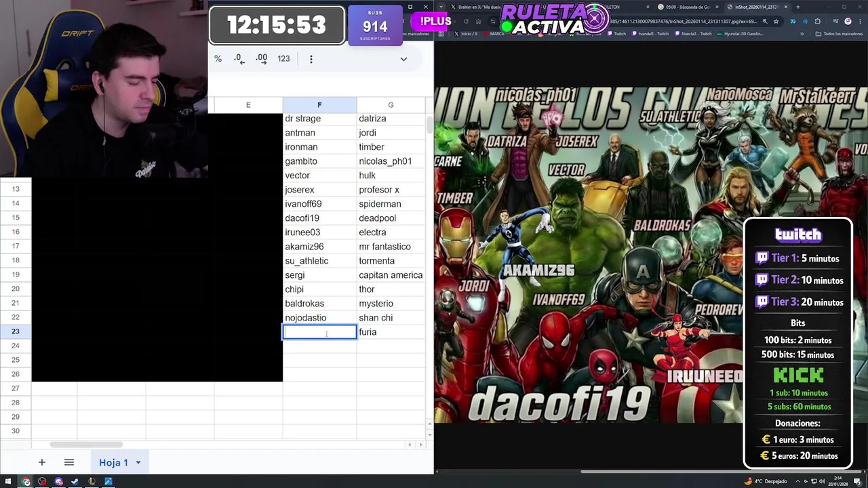Select cell containing 'furia'
Image resolution: width=868 pixels, height=488 pixels.
click(391, 332)
